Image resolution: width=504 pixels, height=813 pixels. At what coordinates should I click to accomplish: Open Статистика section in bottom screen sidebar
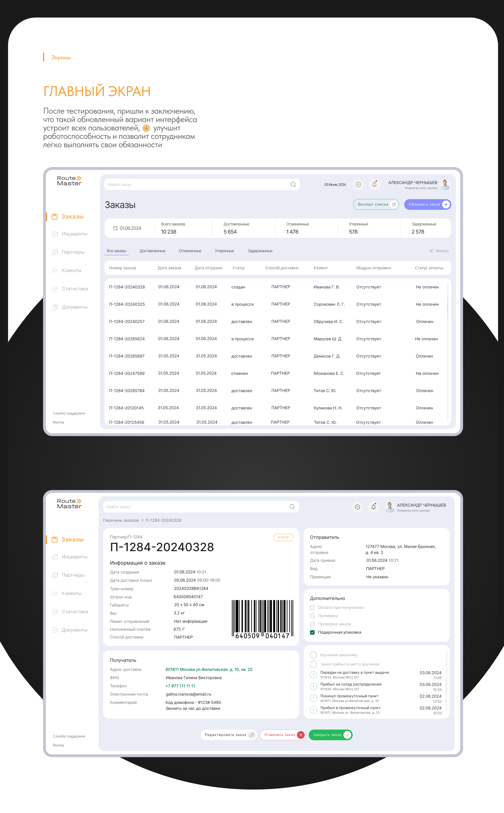74,612
